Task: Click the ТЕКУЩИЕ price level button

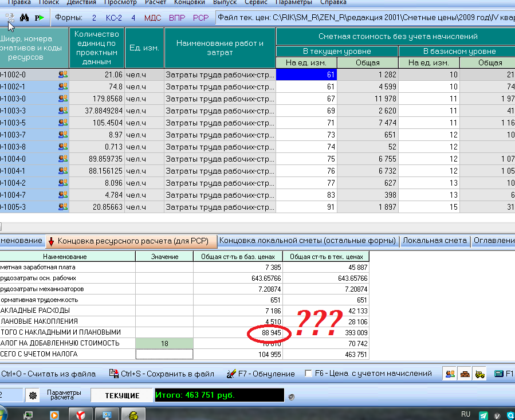Action: click(x=121, y=395)
